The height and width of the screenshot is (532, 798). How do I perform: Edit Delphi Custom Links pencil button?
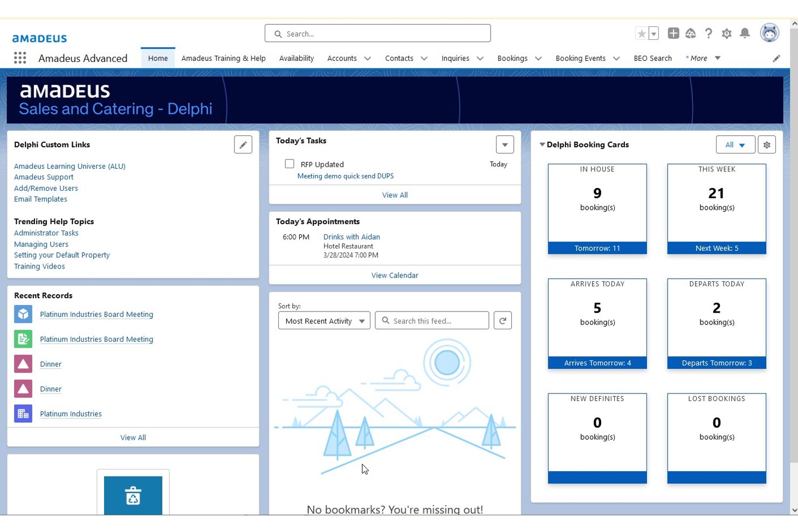tap(243, 144)
